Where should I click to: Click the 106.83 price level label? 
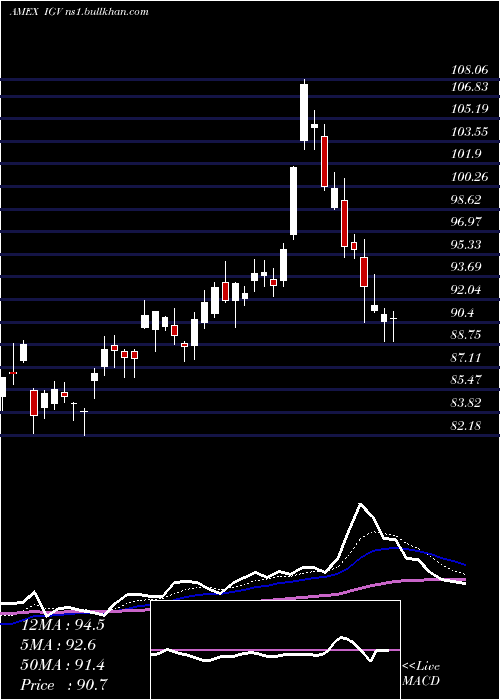point(470,87)
